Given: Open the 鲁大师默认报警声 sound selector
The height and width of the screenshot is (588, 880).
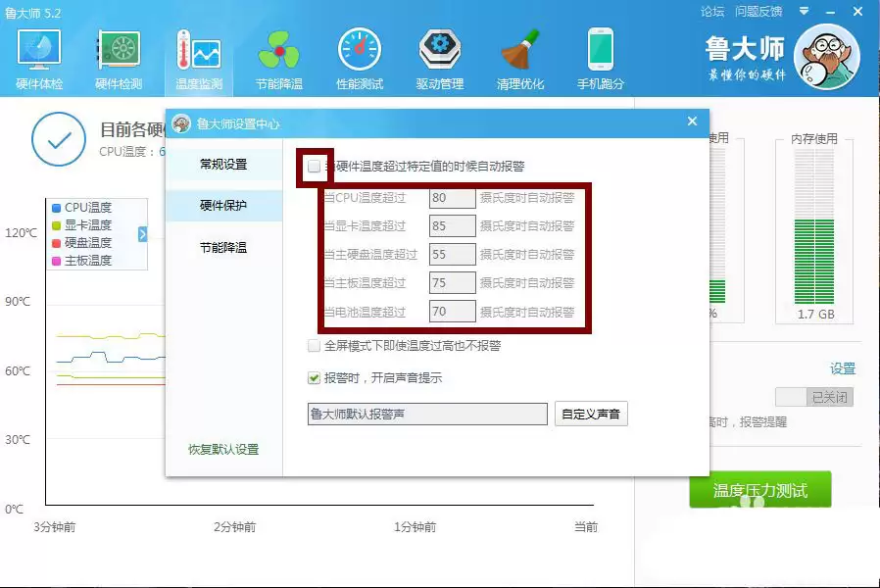Looking at the screenshot, I should [426, 414].
